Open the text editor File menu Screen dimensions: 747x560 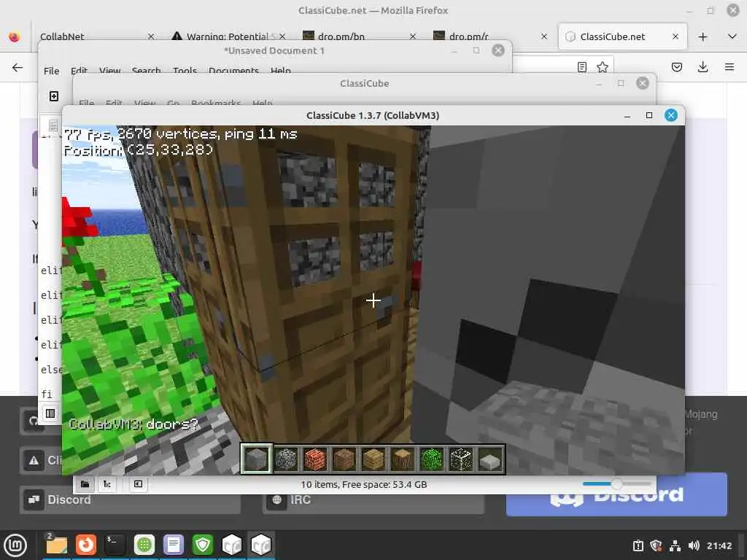pyautogui.click(x=52, y=71)
